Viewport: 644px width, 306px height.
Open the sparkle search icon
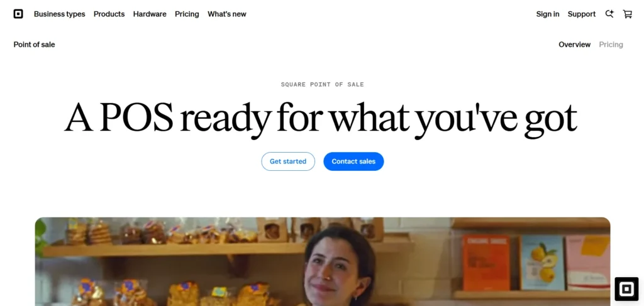(x=609, y=14)
